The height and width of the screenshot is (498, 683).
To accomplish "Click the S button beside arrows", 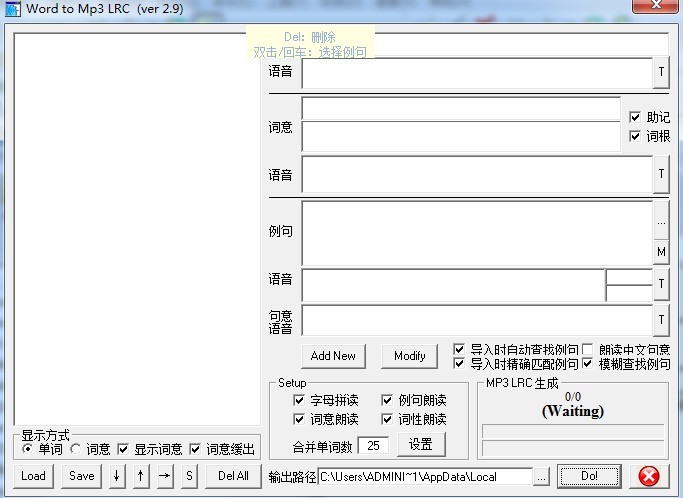I will [x=188, y=476].
